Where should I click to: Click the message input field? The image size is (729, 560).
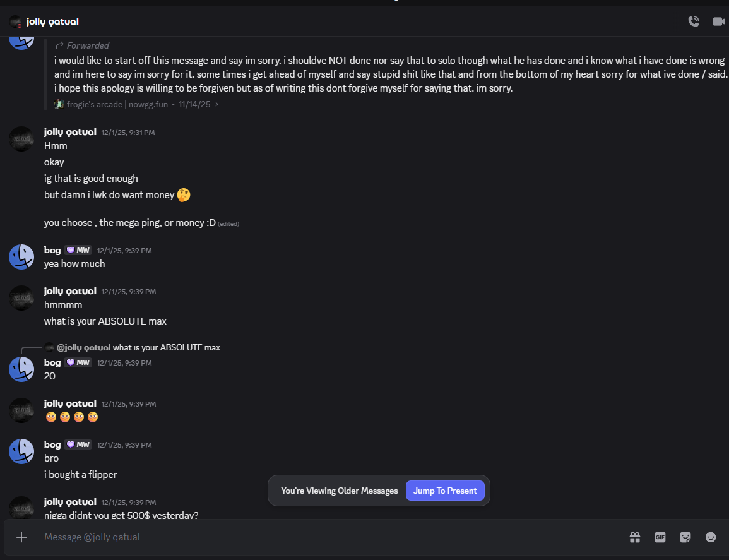[316, 537]
